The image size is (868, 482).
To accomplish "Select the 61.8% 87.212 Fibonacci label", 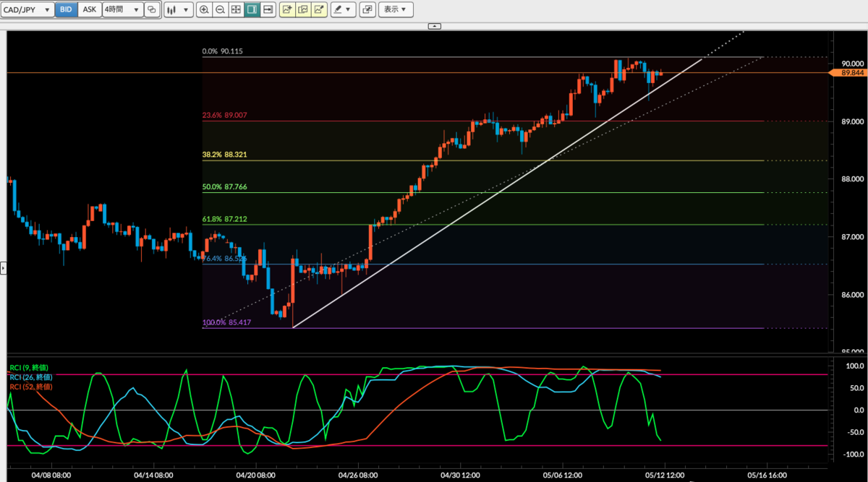I will click(226, 219).
